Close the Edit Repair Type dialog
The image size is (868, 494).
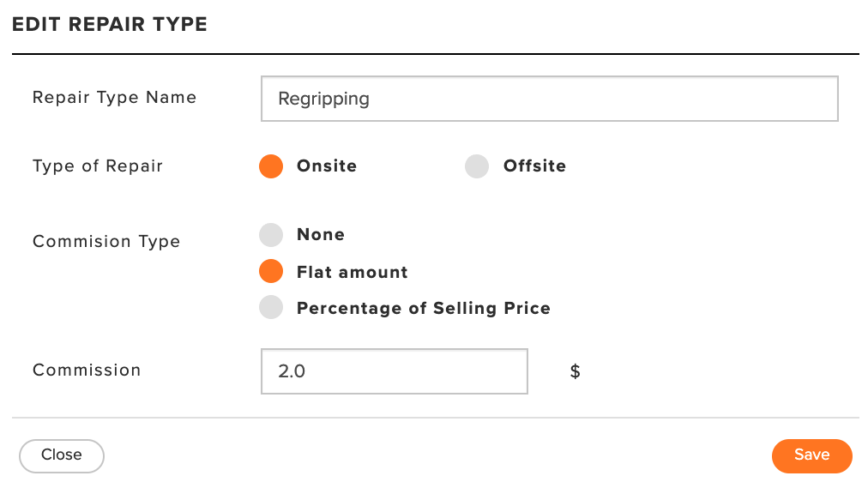pyautogui.click(x=62, y=455)
